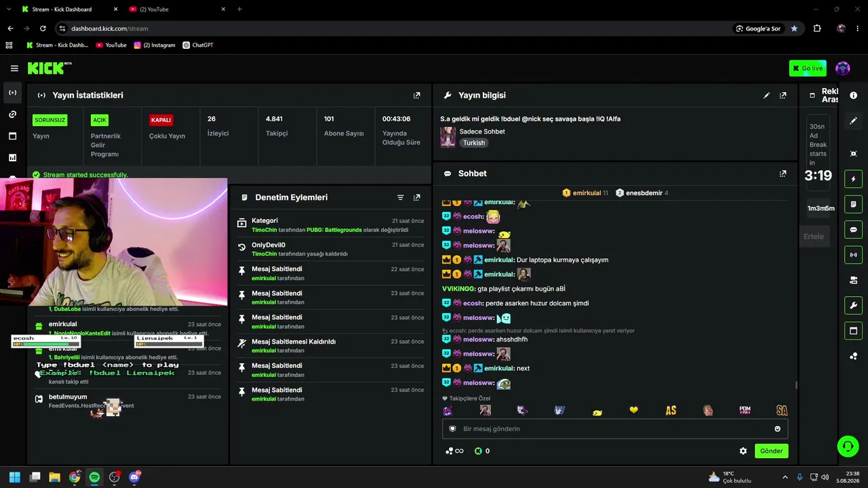Screen dimensions: 868x488
Task: Select the POM PA emote
Action: pos(745,411)
